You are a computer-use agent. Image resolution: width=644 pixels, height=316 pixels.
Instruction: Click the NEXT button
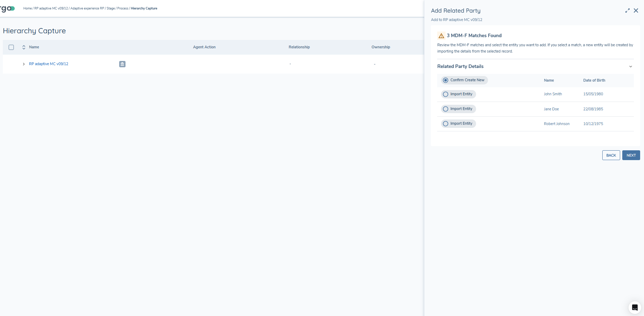631,155
